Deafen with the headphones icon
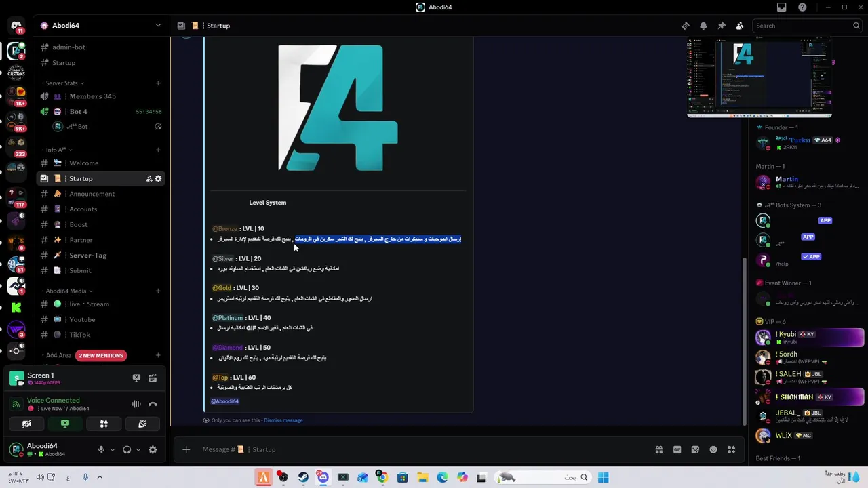The height and width of the screenshot is (488, 868). coord(127,449)
